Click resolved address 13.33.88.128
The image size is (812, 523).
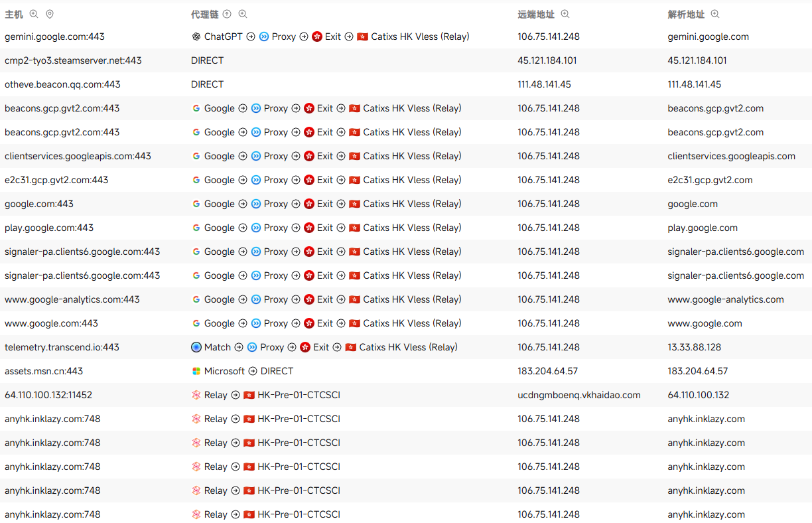click(x=694, y=347)
